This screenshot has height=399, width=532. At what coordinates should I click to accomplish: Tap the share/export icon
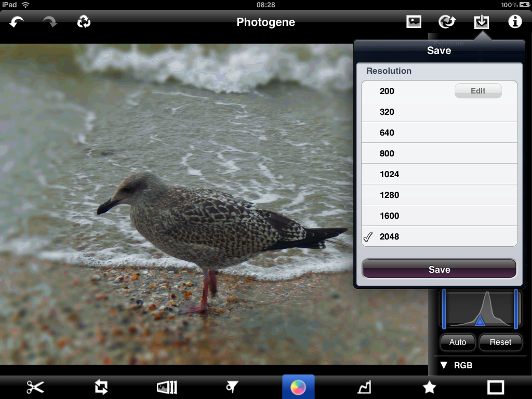tap(447, 22)
